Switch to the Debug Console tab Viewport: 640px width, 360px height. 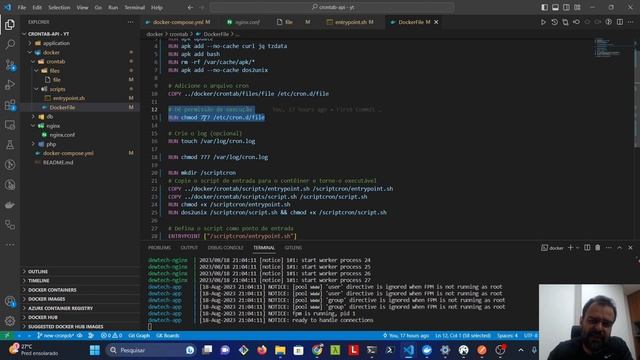225,248
